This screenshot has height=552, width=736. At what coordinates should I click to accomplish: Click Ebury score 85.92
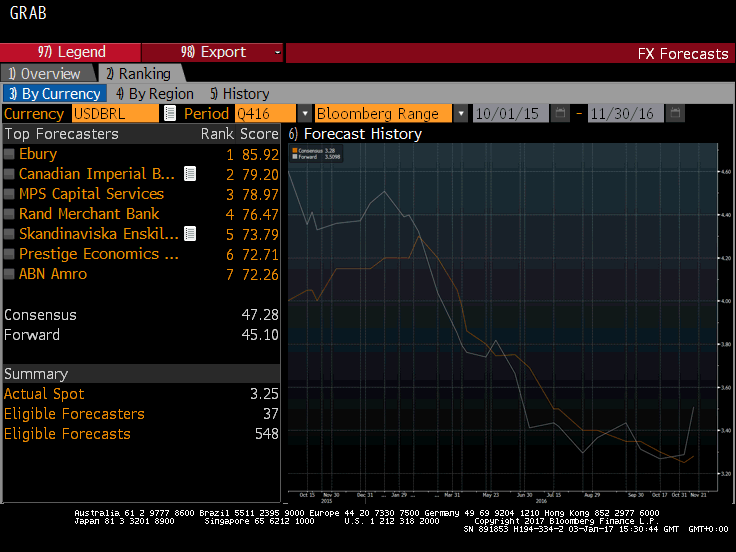point(260,154)
